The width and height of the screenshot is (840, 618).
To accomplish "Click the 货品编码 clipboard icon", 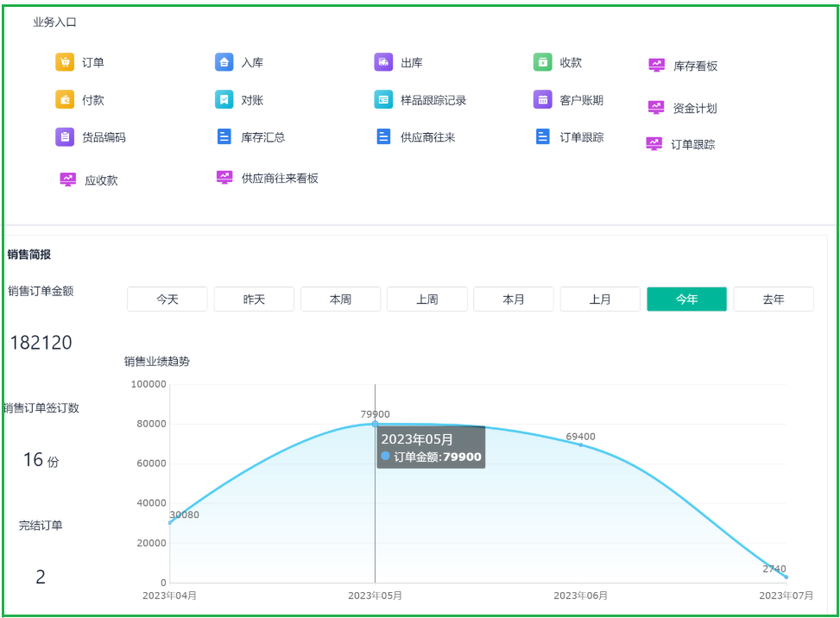I will click(x=65, y=137).
